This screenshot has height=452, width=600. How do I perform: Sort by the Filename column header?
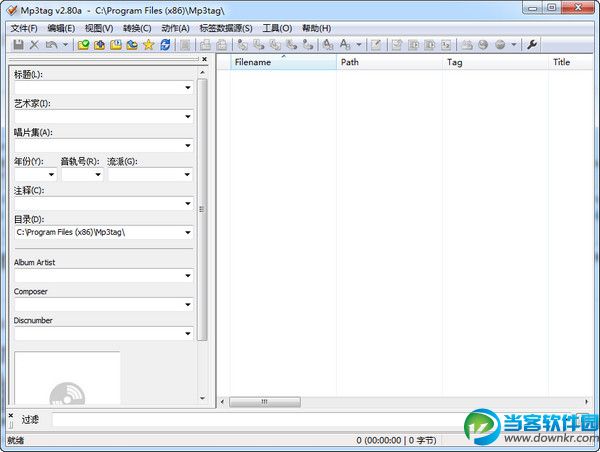(284, 62)
